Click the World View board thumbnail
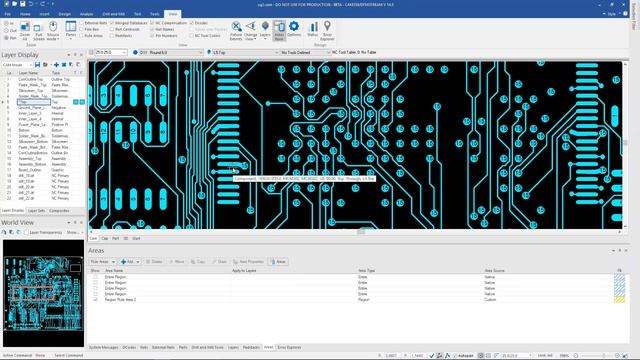 click(43, 293)
